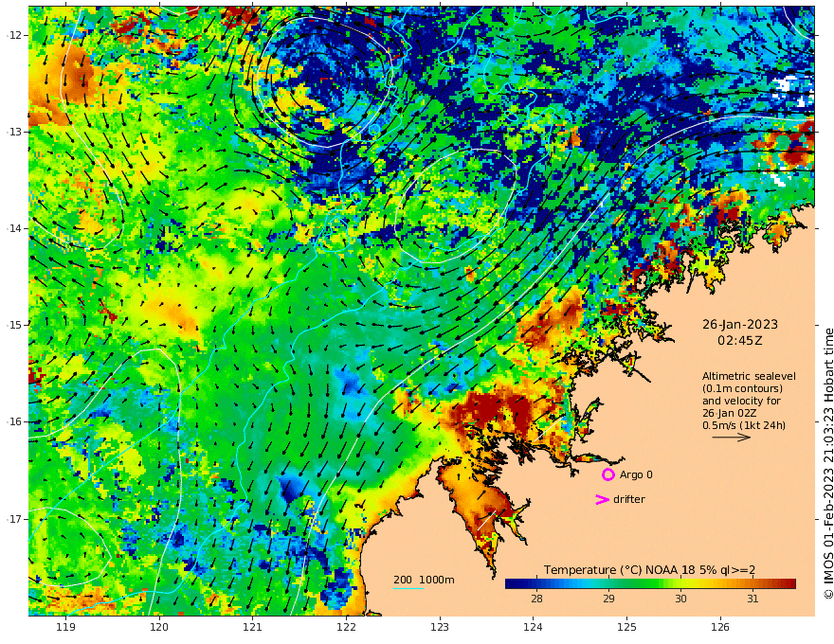Click longitude label 123 on the axis
834x644 pixels.
(x=440, y=627)
